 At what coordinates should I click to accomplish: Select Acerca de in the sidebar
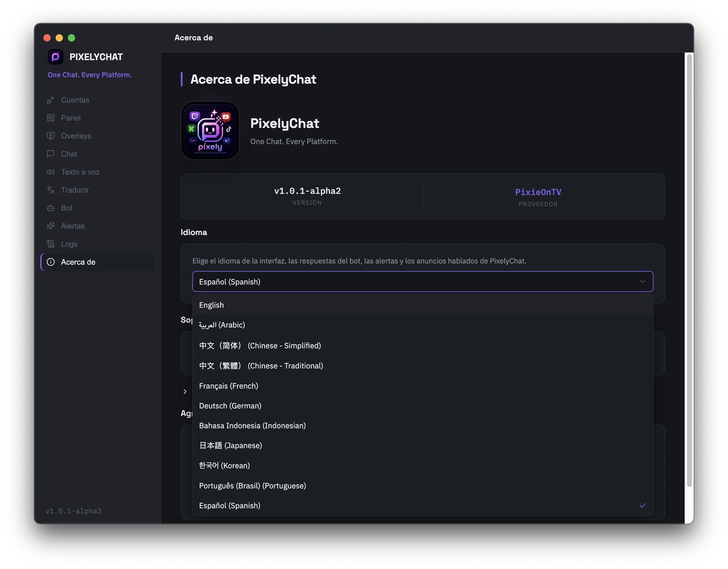(x=97, y=262)
